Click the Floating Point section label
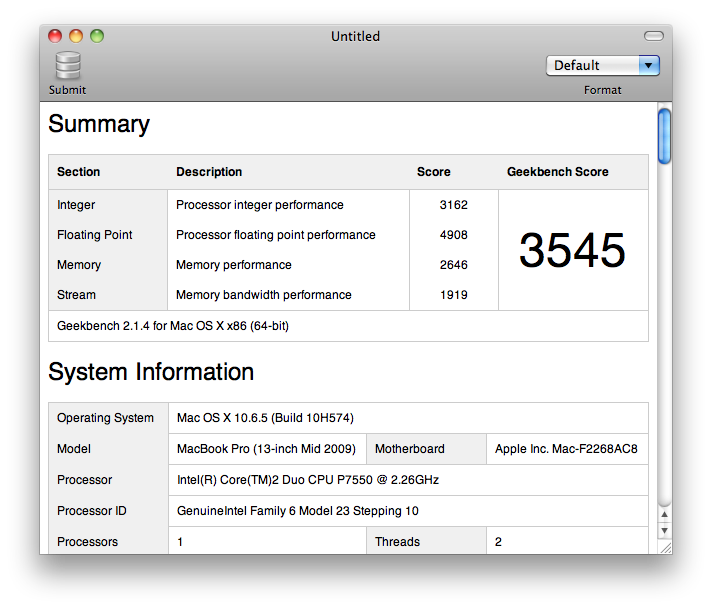712x609 pixels. pyautogui.click(x=94, y=235)
